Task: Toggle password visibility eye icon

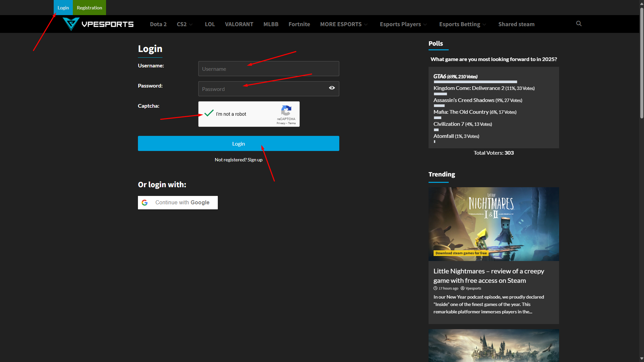Action: click(x=332, y=88)
